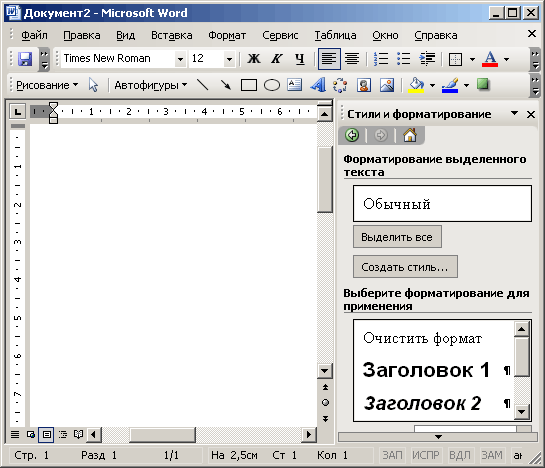Insert a numbered list
Viewport: 545px width, 468px height.
point(381,59)
